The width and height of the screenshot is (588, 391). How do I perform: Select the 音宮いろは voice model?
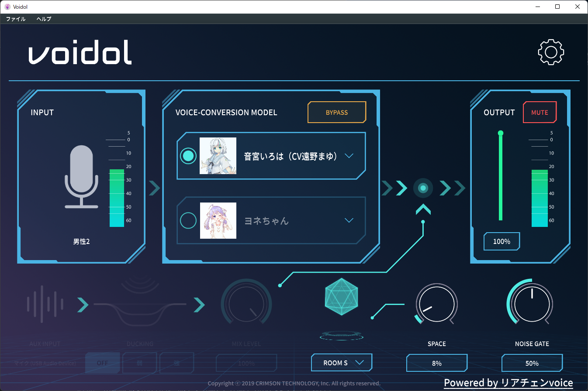point(188,155)
